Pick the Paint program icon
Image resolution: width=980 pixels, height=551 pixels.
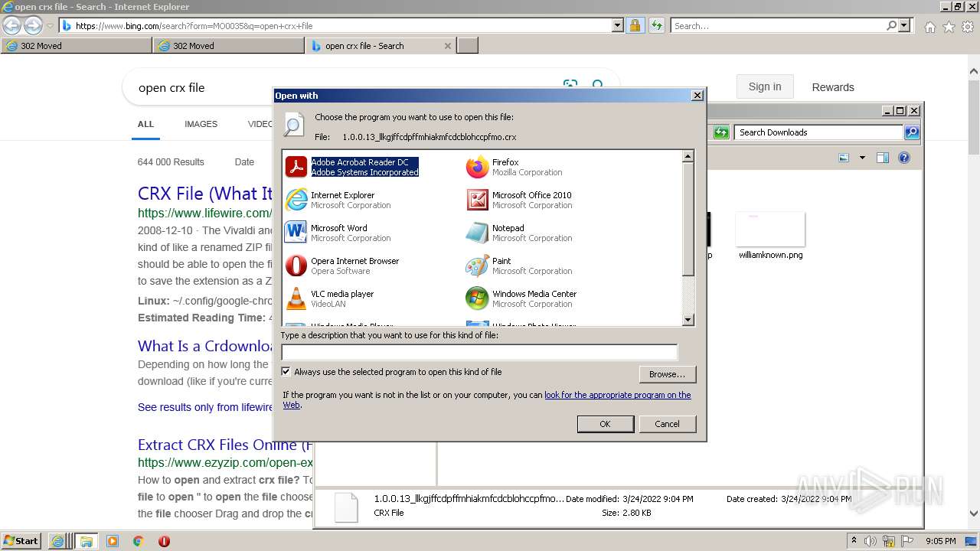click(x=477, y=266)
